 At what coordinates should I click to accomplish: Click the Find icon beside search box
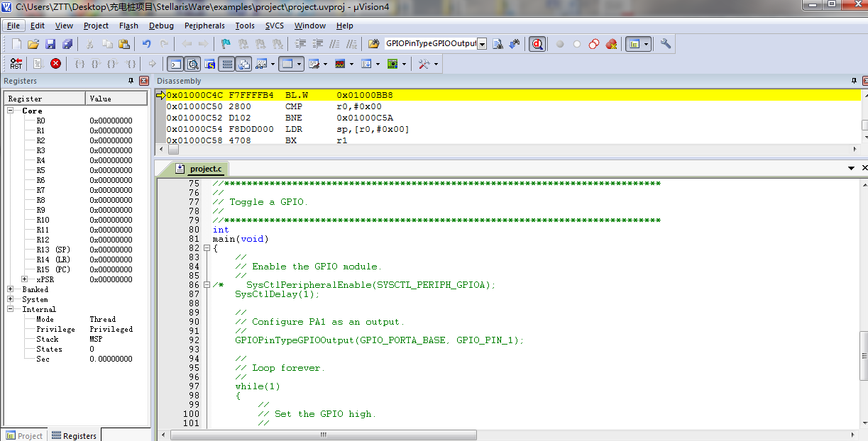point(498,44)
